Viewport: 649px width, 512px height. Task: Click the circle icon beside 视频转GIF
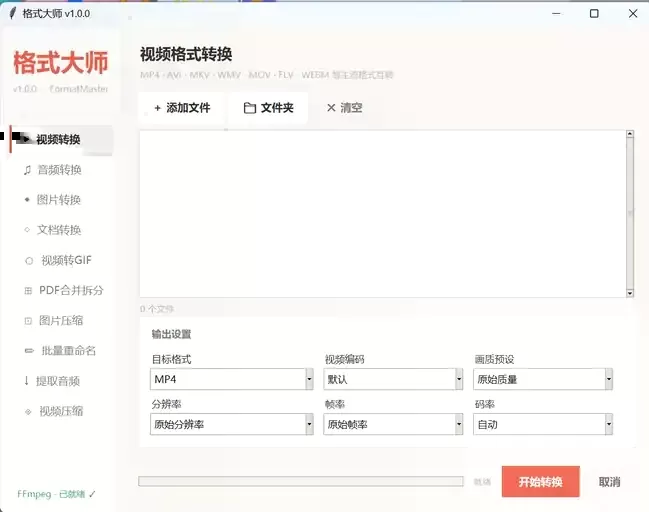click(x=29, y=261)
